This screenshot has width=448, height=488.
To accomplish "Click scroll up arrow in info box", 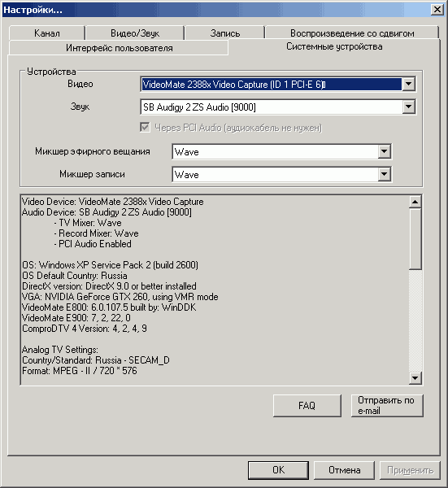I will [x=415, y=202].
